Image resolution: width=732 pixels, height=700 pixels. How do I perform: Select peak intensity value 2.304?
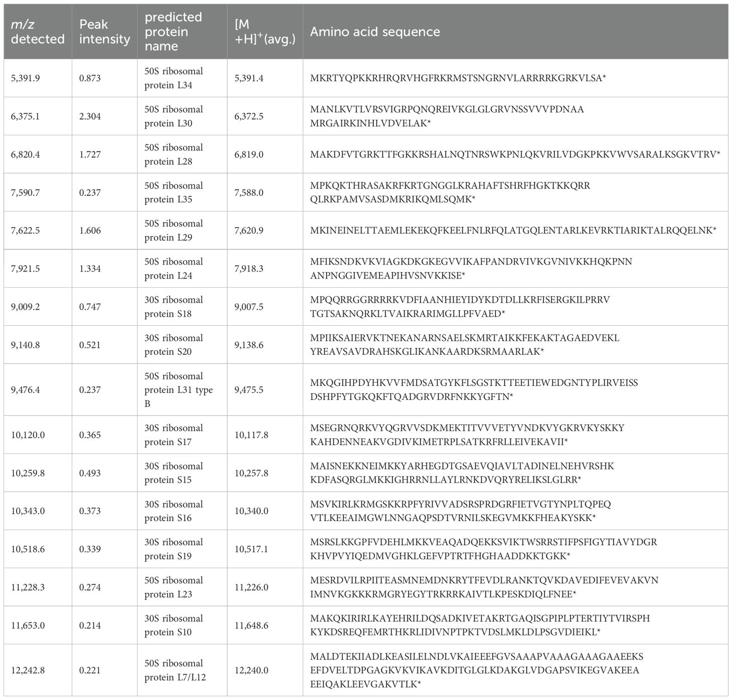[90, 116]
